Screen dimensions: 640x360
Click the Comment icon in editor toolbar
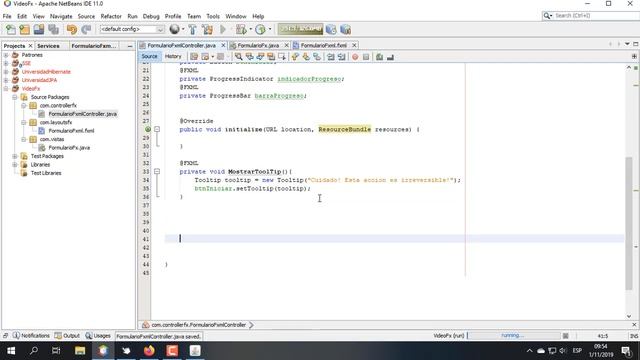[380, 57]
